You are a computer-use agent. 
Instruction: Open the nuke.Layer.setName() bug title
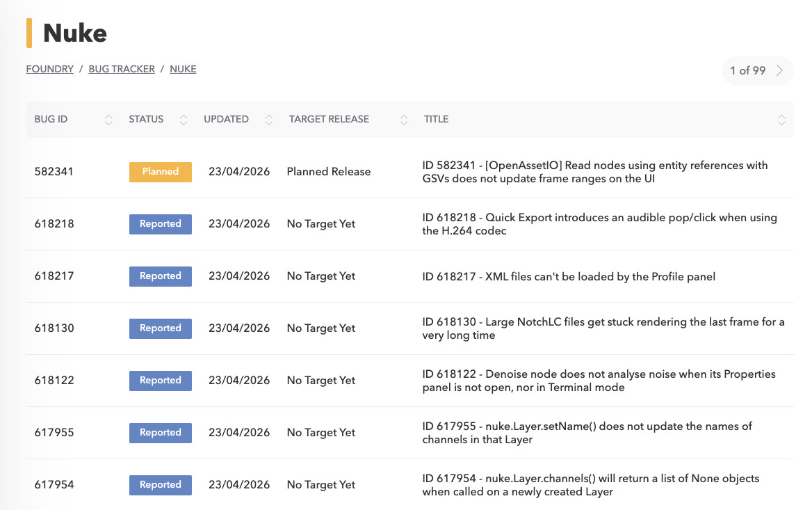click(x=587, y=433)
